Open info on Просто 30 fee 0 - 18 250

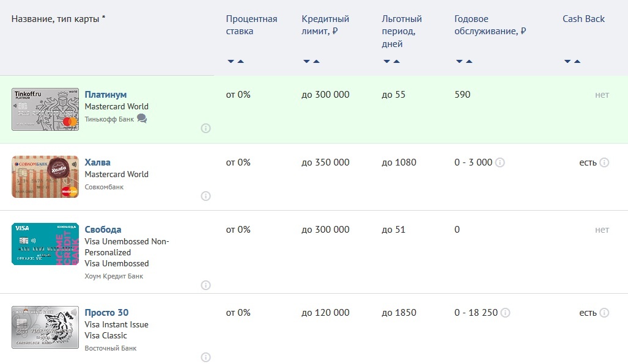pos(506,313)
